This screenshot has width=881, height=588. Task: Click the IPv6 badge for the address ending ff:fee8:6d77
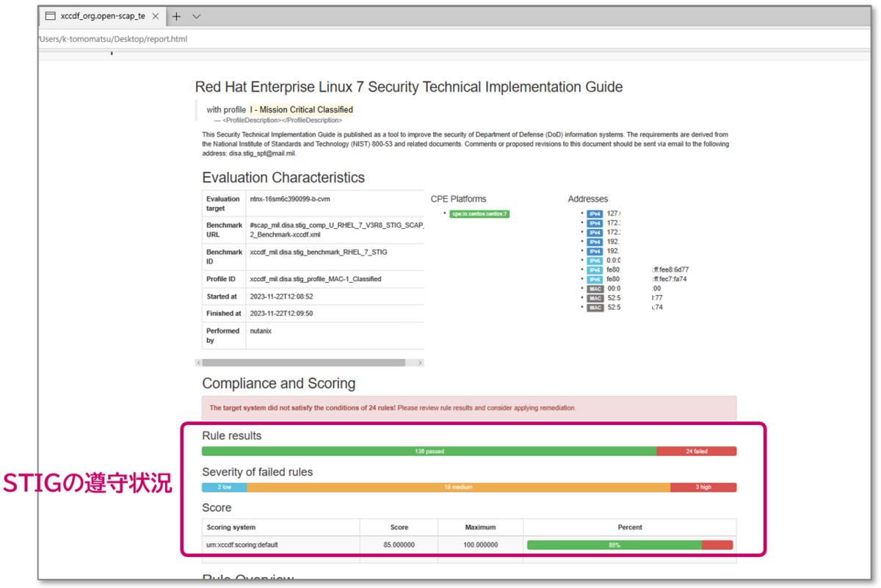click(x=595, y=270)
